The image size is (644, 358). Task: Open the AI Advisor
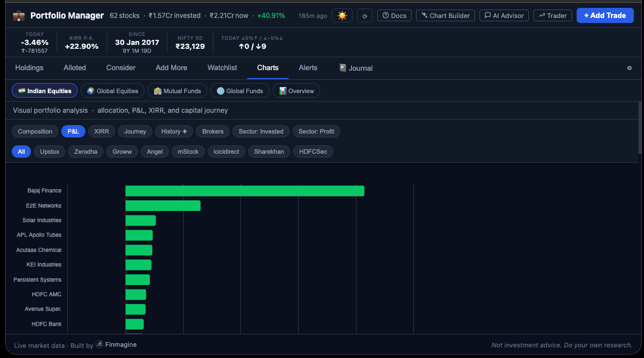504,16
